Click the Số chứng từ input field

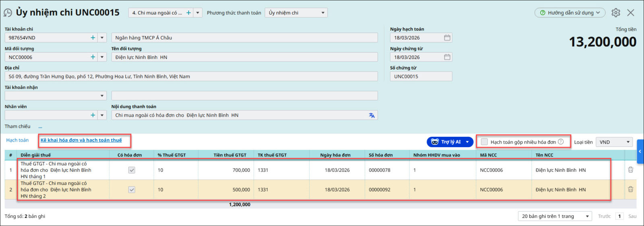pos(421,76)
